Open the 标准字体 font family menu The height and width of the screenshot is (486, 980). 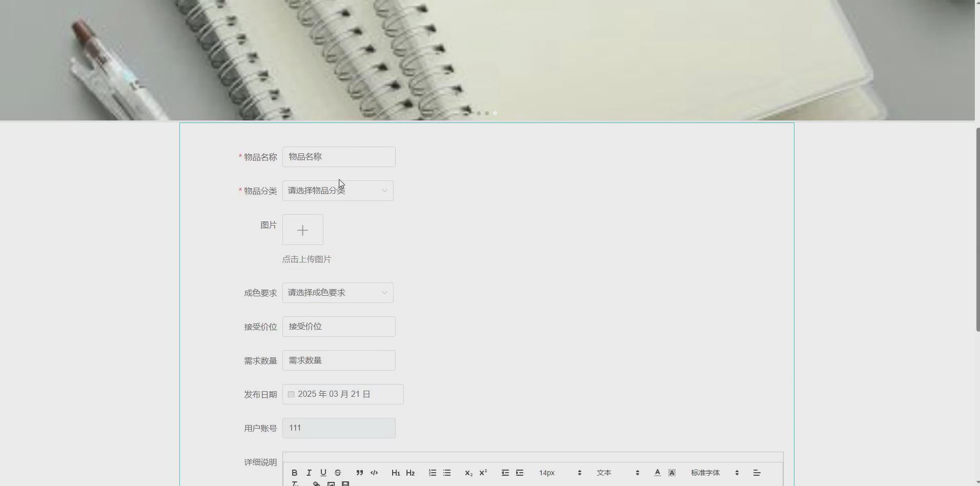coord(705,473)
